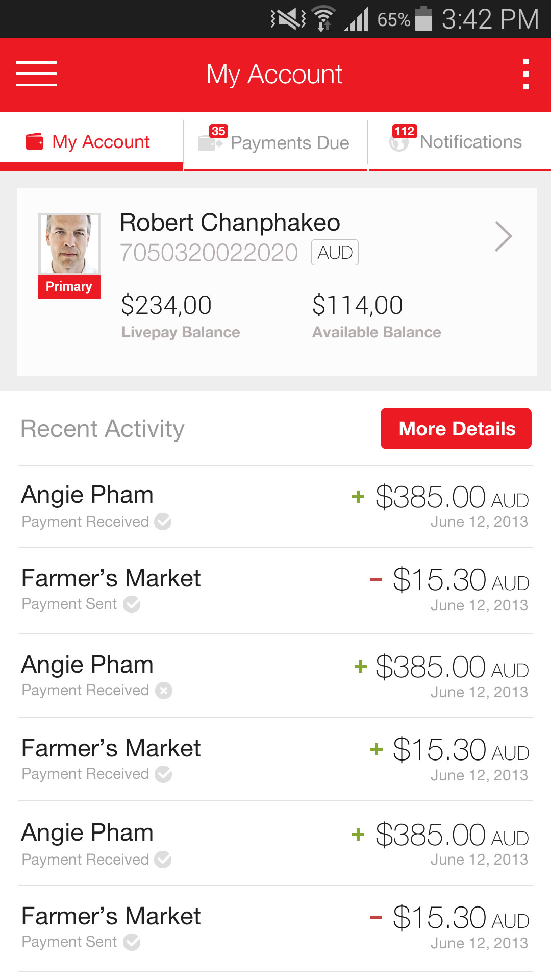Tap the checkmark beside first Payment Sent
The image size is (551, 980).
click(x=132, y=604)
